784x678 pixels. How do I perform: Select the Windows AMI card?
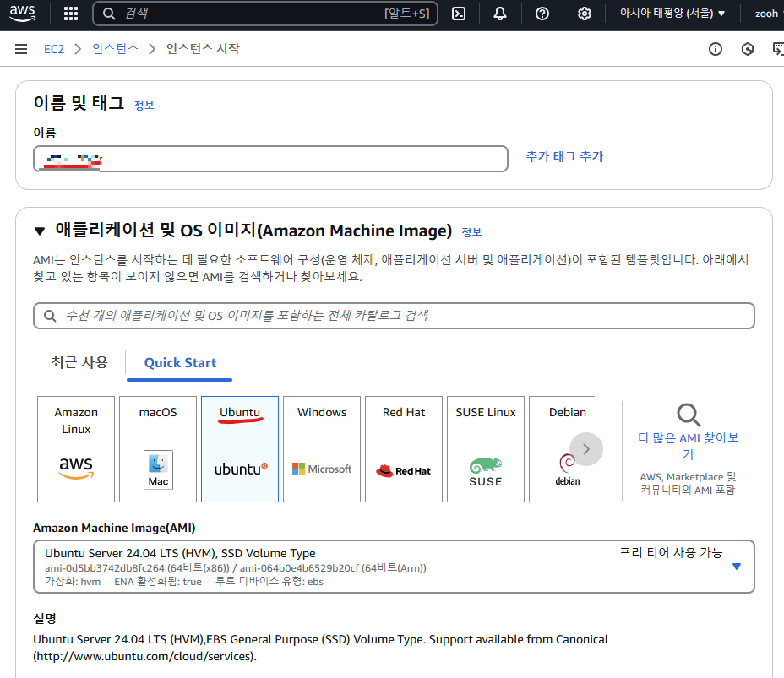click(x=322, y=449)
